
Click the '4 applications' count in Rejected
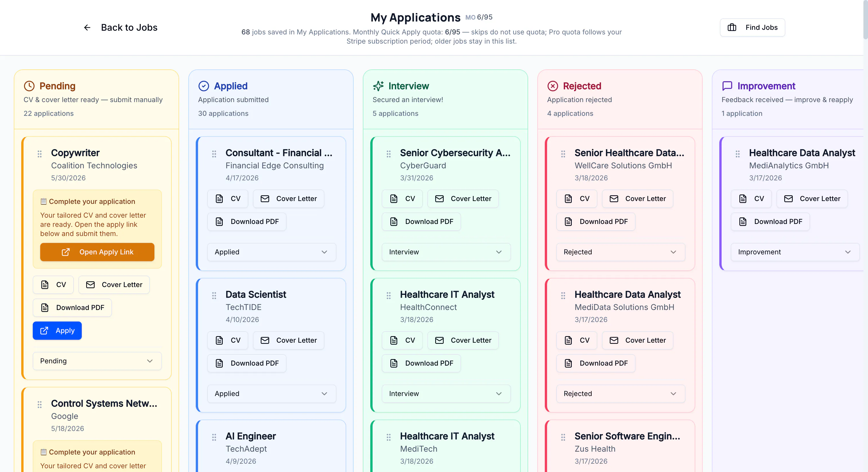[570, 114]
